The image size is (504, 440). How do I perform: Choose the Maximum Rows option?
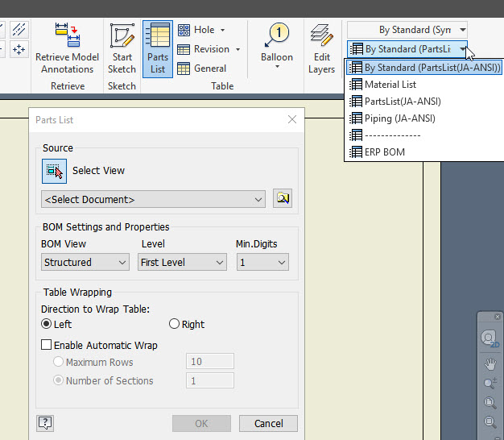click(x=58, y=362)
